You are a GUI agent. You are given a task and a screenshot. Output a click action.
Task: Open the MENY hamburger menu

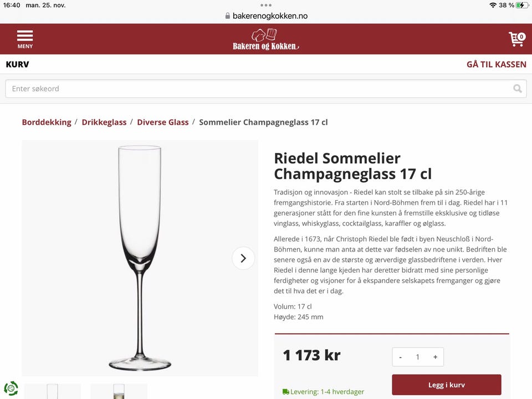tap(25, 39)
